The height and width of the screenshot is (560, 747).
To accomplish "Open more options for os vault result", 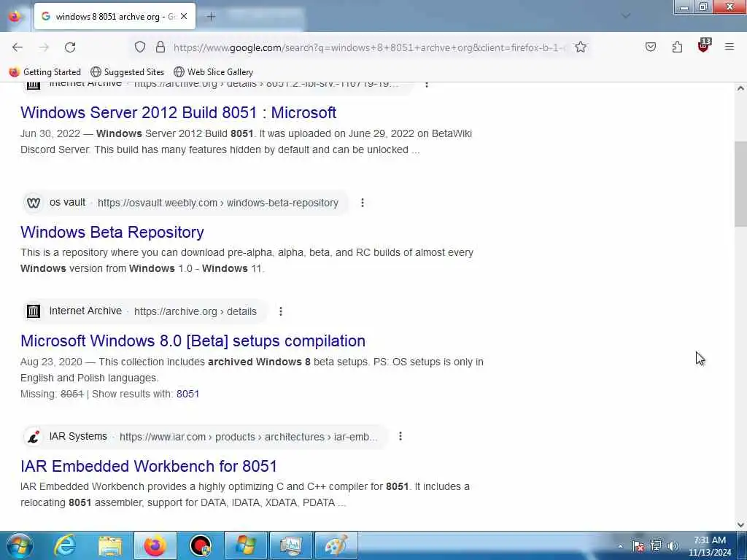I will click(x=363, y=203).
